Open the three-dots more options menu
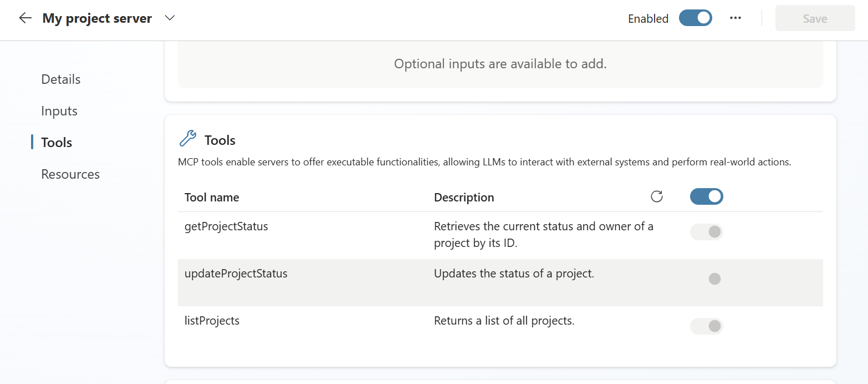The image size is (868, 384). (736, 18)
